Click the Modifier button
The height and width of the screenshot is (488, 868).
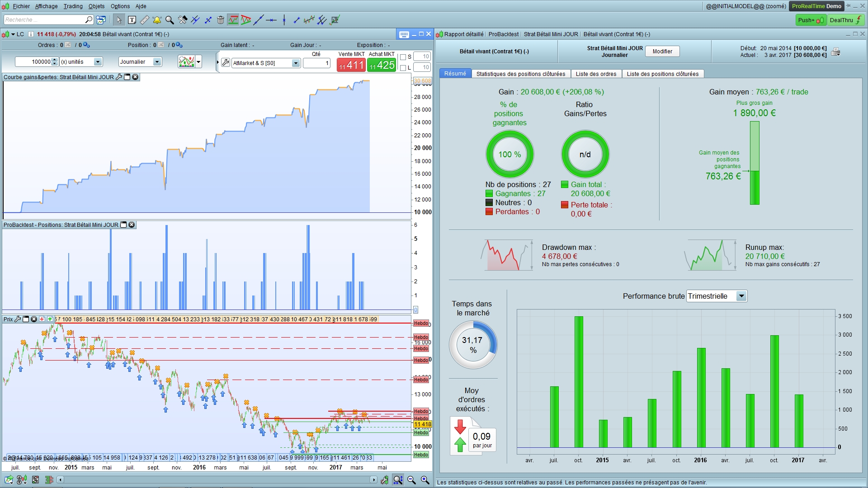662,52
